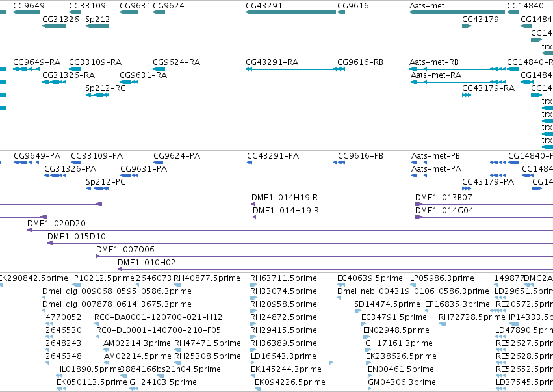Select the CG9649-RA transcript label
The width and height of the screenshot is (553, 392).
coord(36,62)
